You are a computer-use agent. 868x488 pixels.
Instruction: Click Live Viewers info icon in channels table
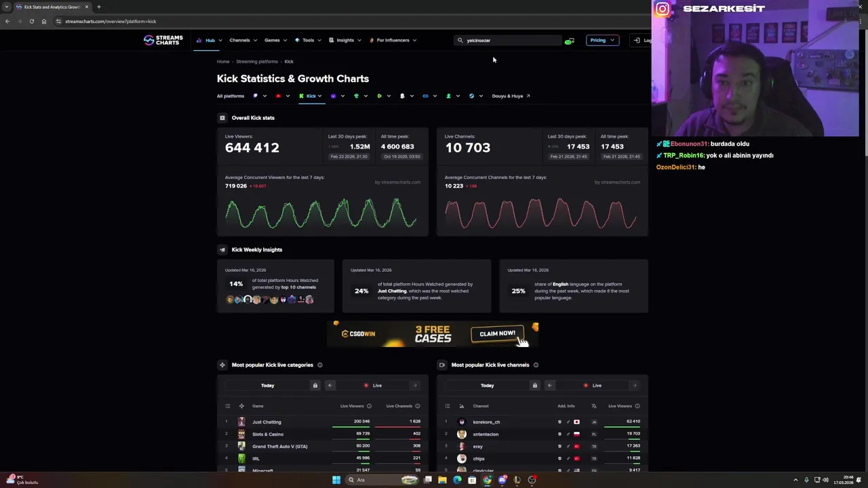637,406
